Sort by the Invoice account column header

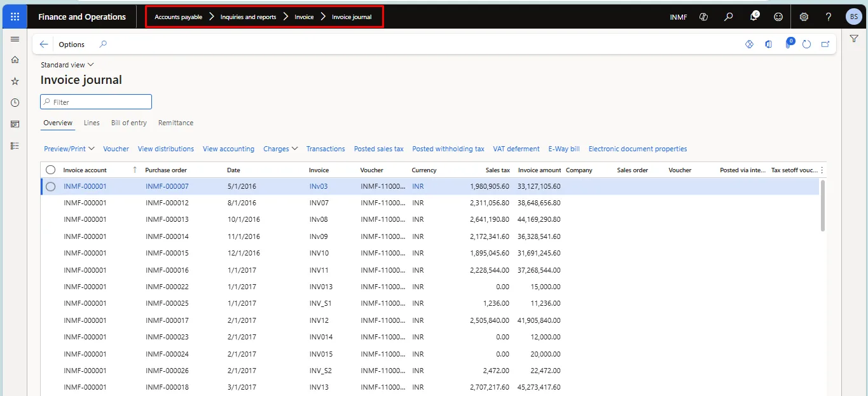(x=85, y=170)
